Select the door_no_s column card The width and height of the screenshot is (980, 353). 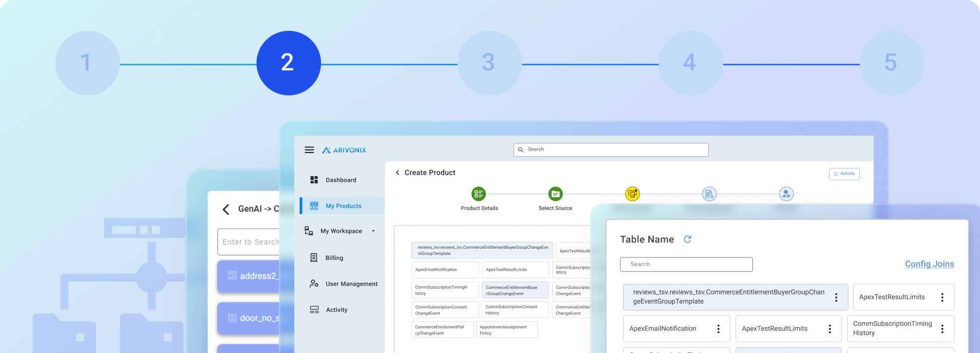click(249, 319)
